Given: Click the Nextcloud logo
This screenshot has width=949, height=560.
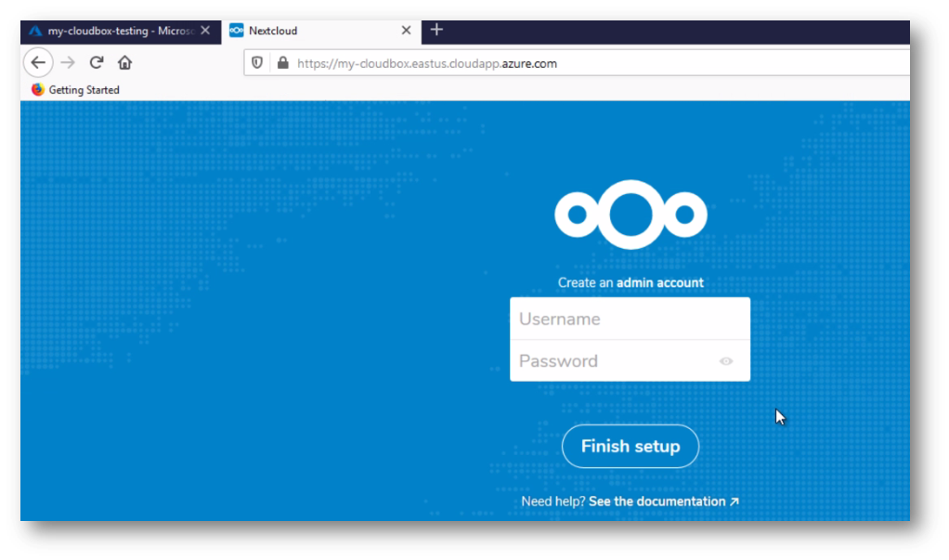Looking at the screenshot, I should 630,215.
